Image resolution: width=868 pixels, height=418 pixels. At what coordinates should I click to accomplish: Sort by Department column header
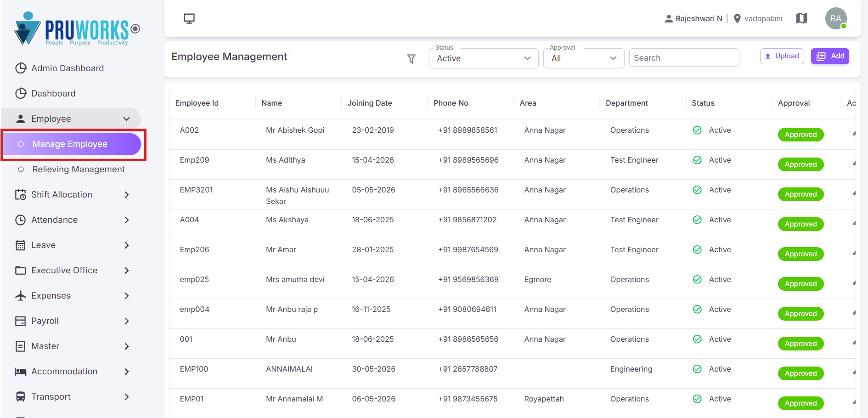pyautogui.click(x=627, y=103)
